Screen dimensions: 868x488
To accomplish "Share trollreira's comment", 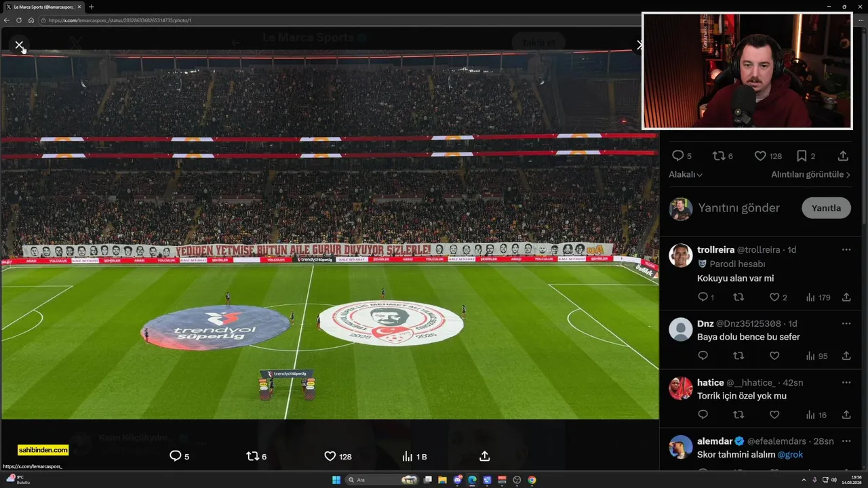I will [846, 297].
